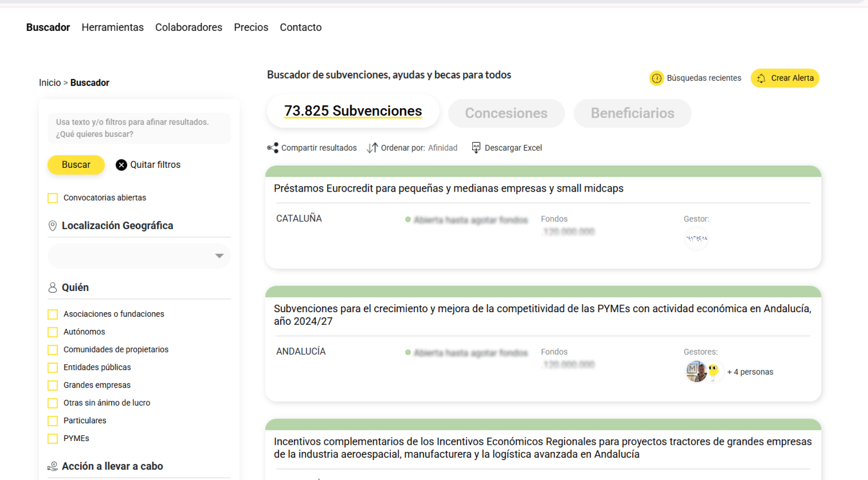868x480 pixels.
Task: Click the share results icon
Action: pyautogui.click(x=272, y=148)
